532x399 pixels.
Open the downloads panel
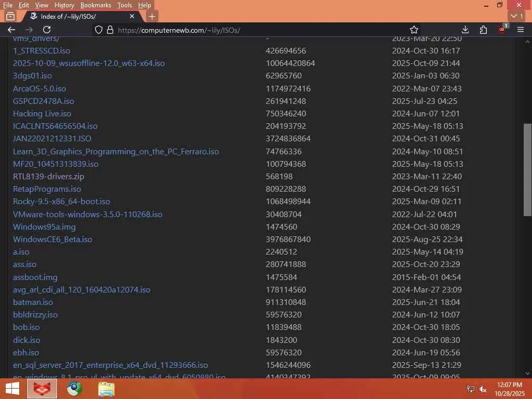pyautogui.click(x=465, y=30)
